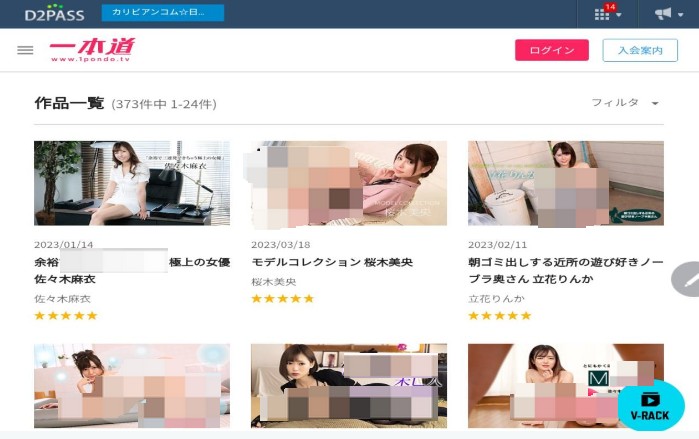Click the D2PASS logo
This screenshot has width=699, height=439.
click(x=54, y=13)
